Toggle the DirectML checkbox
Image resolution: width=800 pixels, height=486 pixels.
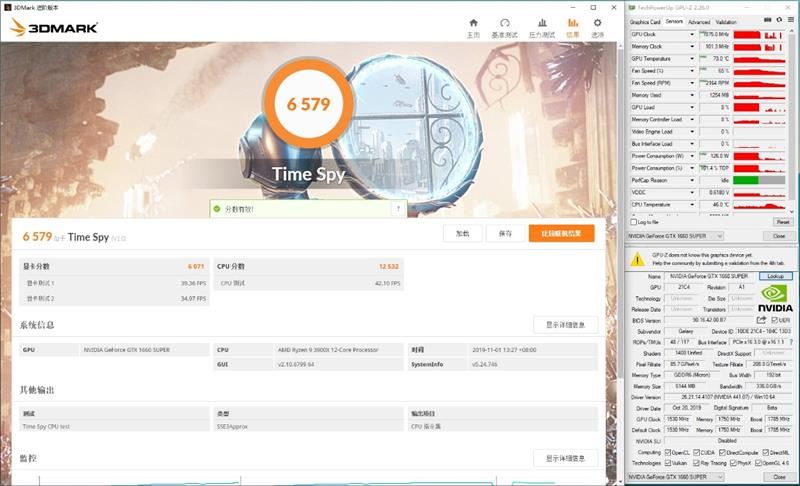[765, 453]
